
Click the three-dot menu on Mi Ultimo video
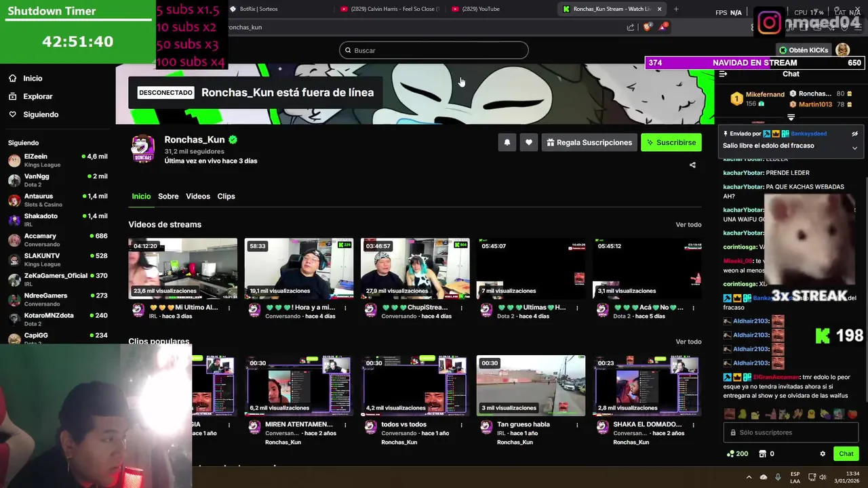coord(229,308)
